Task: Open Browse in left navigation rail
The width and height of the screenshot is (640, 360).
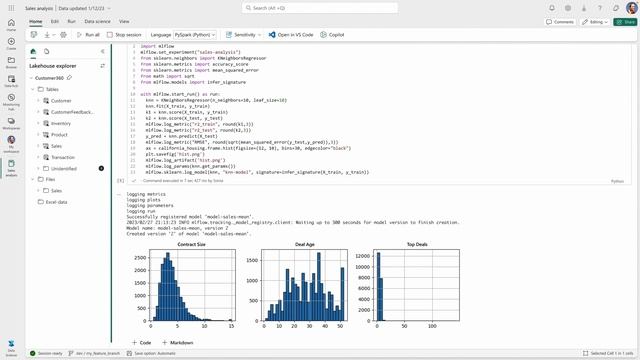Action: click(x=11, y=62)
